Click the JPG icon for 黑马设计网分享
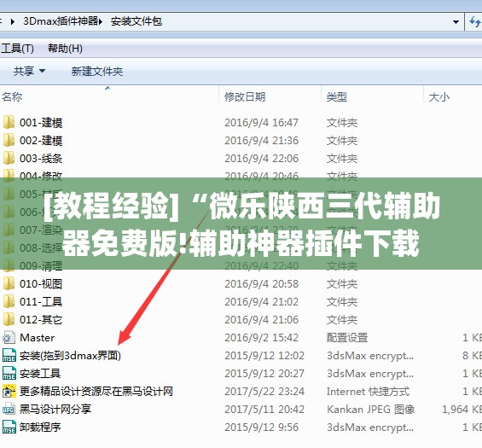The height and width of the screenshot is (448, 482). (x=9, y=409)
